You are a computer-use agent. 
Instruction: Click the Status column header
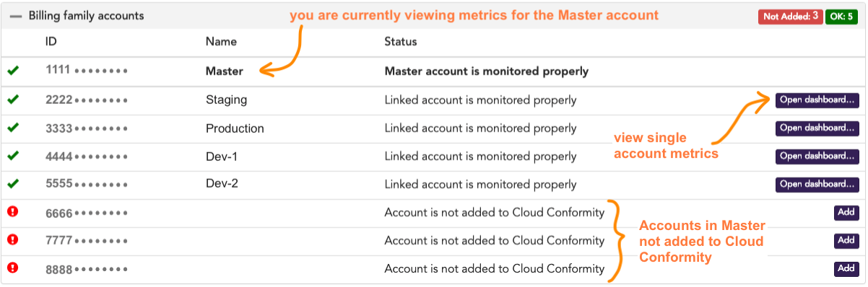[x=401, y=42]
